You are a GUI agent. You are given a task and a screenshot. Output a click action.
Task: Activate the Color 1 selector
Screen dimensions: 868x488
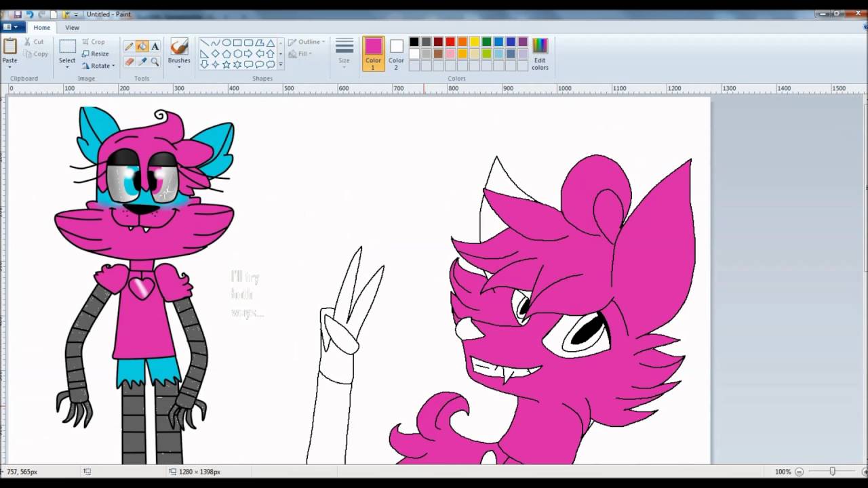coord(374,54)
